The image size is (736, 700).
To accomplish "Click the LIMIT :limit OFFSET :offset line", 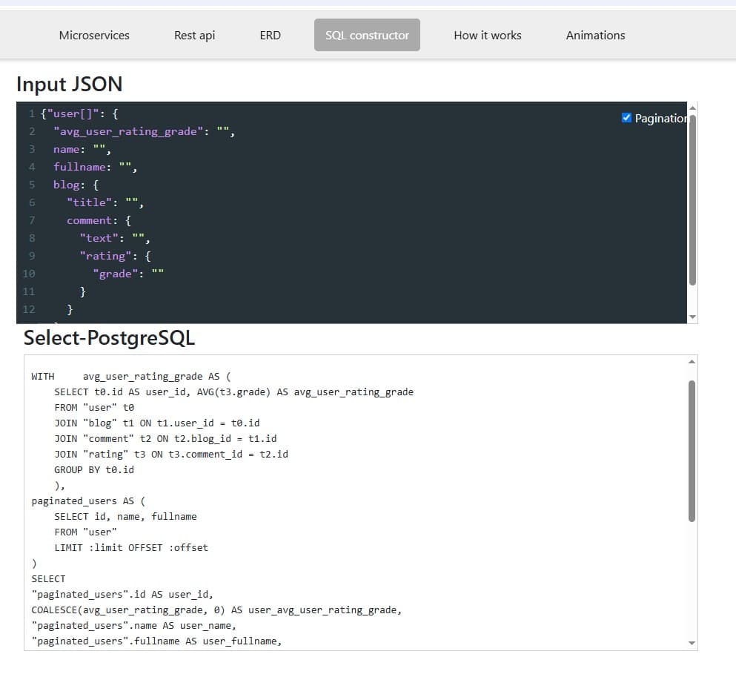I will tap(131, 547).
